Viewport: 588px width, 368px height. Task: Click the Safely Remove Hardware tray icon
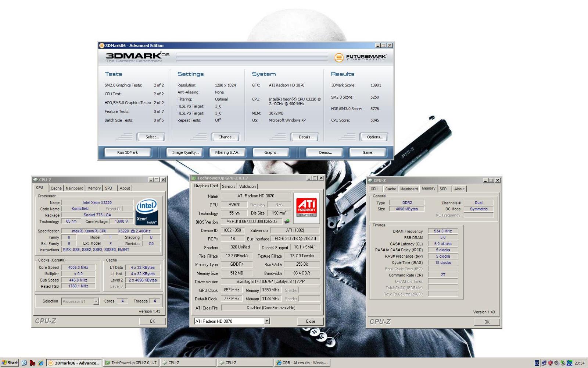pos(563,363)
